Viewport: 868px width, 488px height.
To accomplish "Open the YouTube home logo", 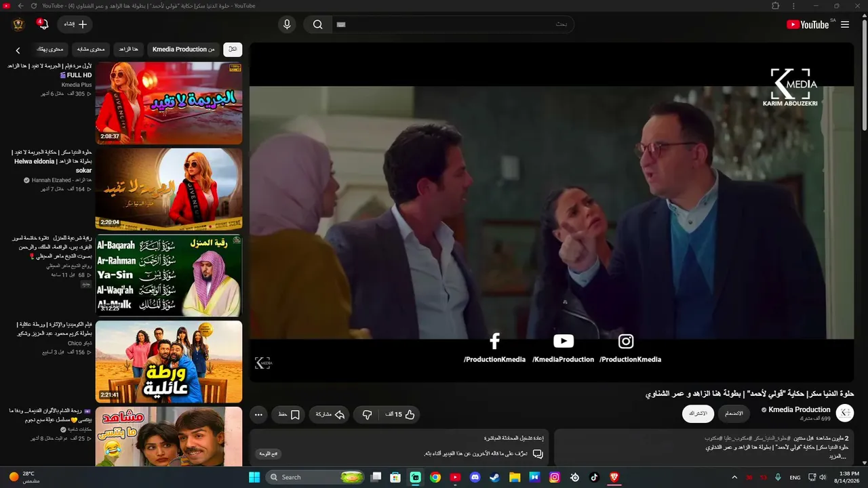I will pos(808,24).
